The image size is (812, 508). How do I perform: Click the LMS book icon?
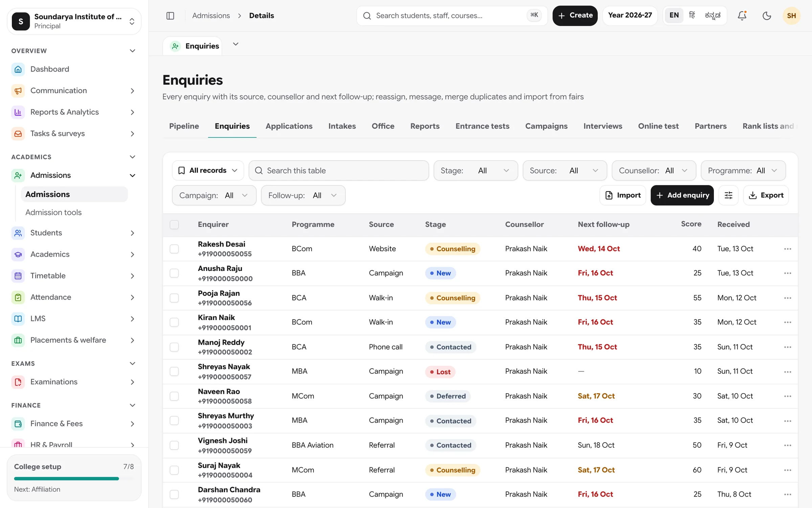[18, 319]
